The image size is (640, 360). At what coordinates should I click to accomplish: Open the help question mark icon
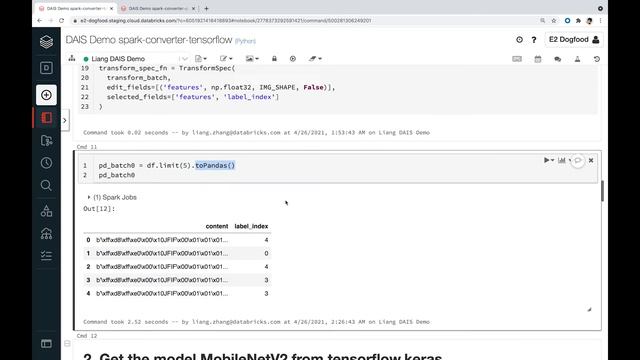(x=534, y=40)
